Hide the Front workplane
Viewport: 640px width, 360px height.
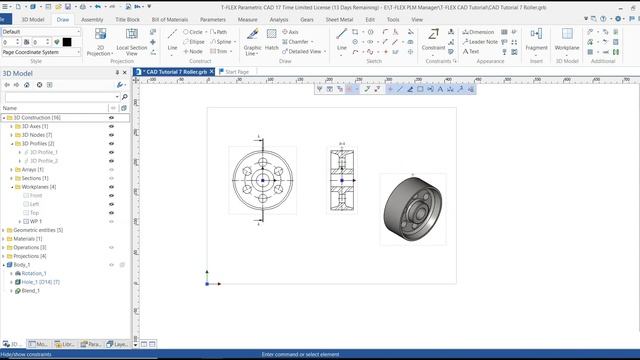(x=111, y=196)
